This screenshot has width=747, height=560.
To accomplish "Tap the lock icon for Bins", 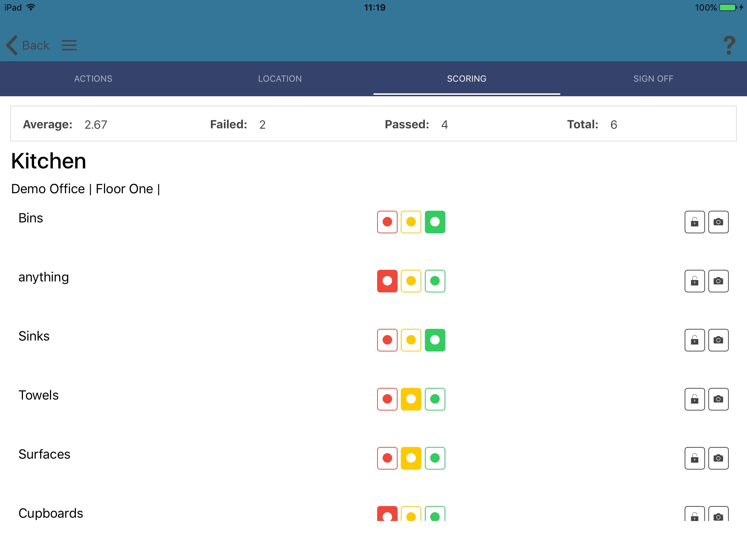I will 695,222.
